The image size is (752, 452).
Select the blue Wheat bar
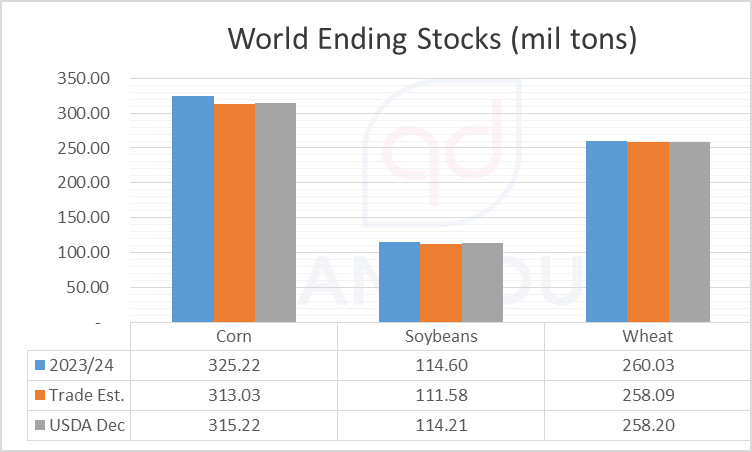click(x=606, y=232)
